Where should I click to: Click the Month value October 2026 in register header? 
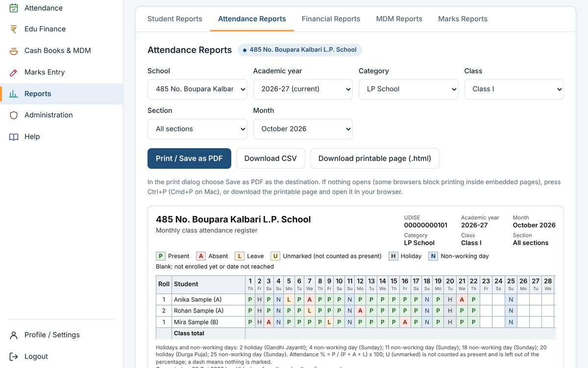pyautogui.click(x=534, y=225)
